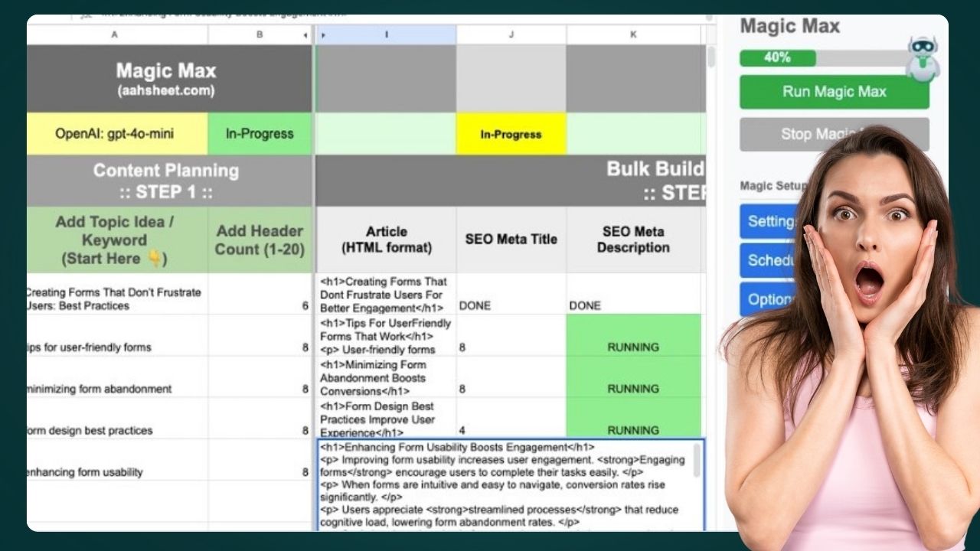Select DONE cell under SEO Meta Title

tap(511, 294)
